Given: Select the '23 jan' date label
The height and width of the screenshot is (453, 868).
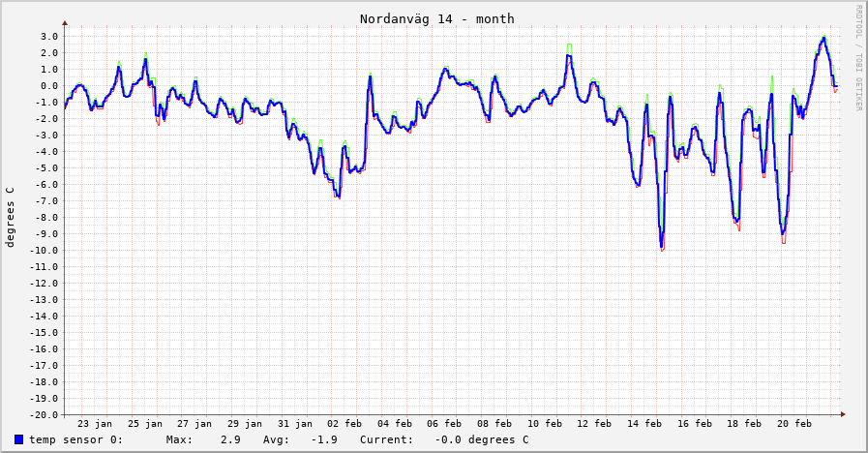Looking at the screenshot, I should click(95, 424).
